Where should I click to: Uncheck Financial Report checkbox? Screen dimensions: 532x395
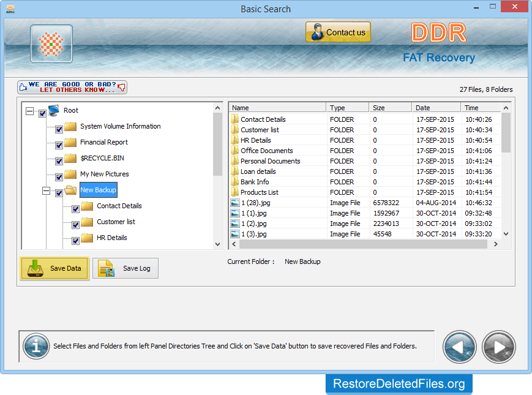59,145
